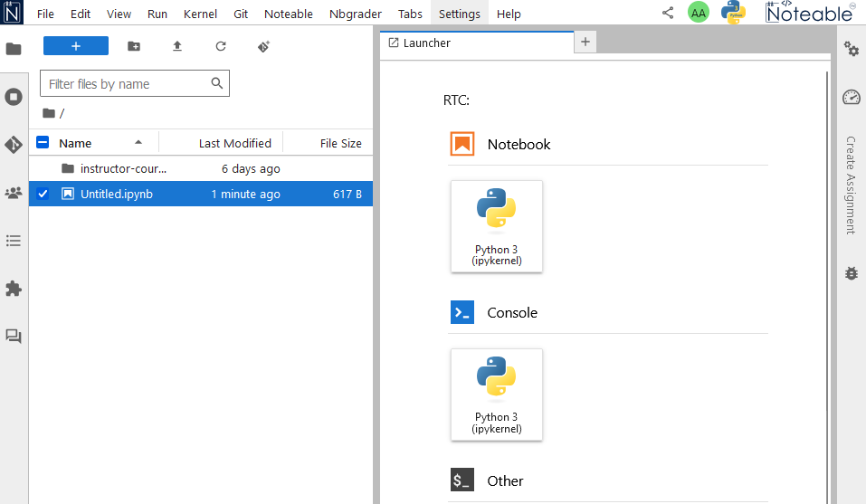Open the instructor-course folder
Image resolution: width=866 pixels, height=504 pixels.
pos(123,168)
